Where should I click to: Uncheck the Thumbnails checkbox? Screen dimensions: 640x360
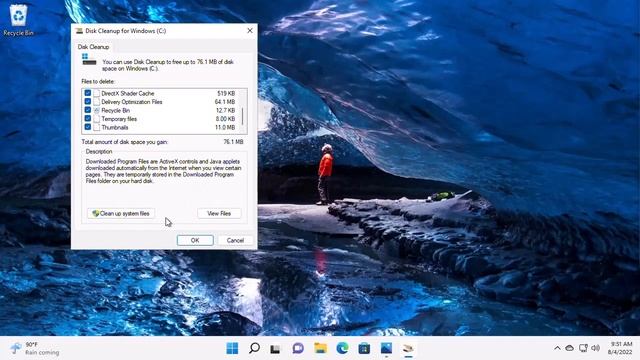click(x=88, y=127)
